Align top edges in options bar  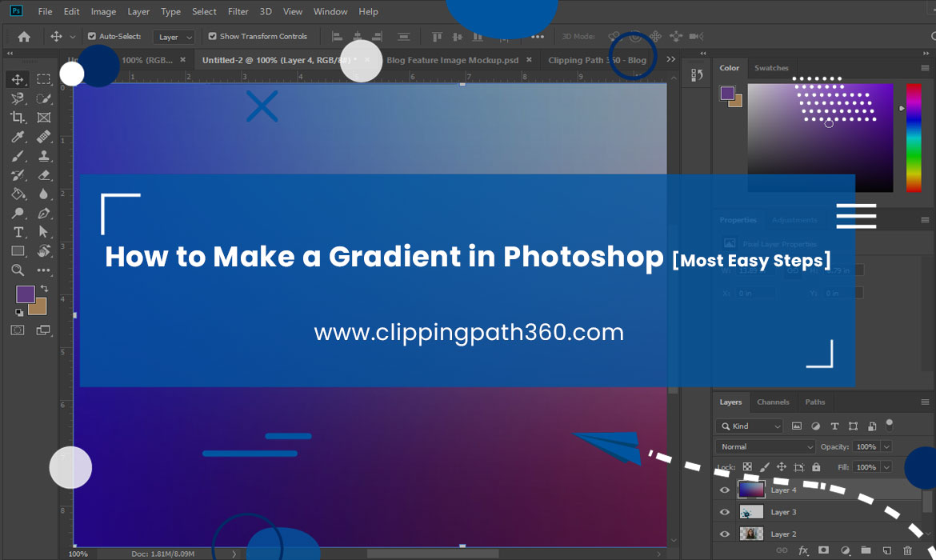(x=437, y=37)
